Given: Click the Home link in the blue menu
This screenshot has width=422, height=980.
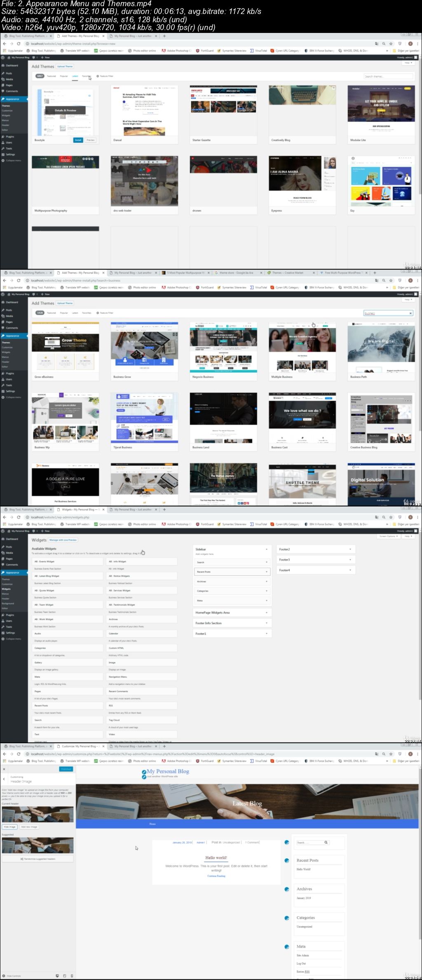Looking at the screenshot, I should (152, 824).
